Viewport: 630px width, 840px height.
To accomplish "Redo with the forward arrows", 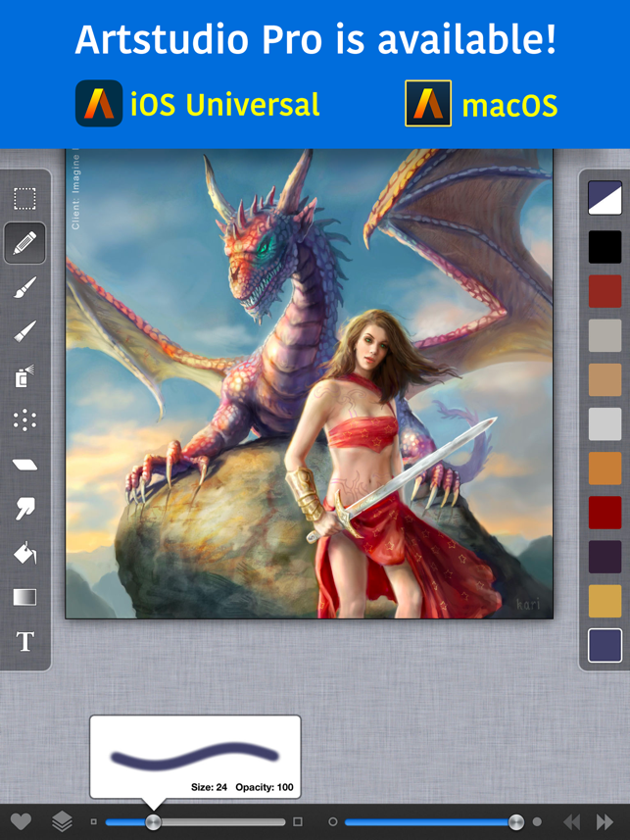I will tap(605, 821).
